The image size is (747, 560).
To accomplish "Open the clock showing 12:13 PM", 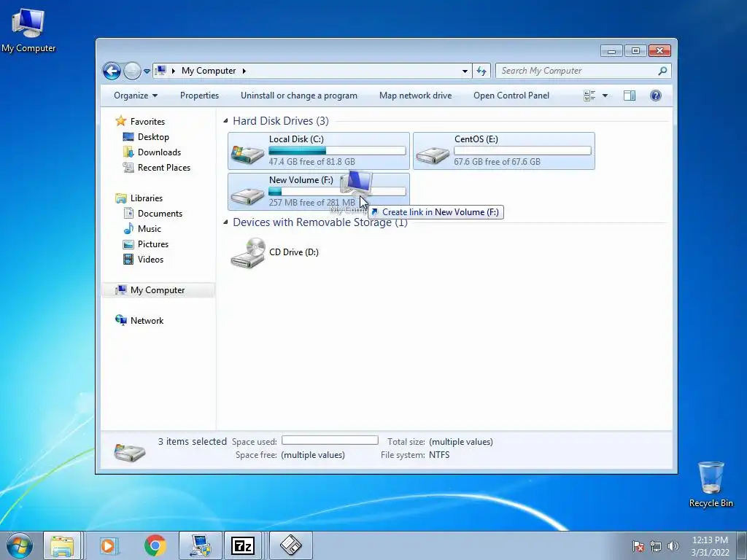I will [710, 546].
